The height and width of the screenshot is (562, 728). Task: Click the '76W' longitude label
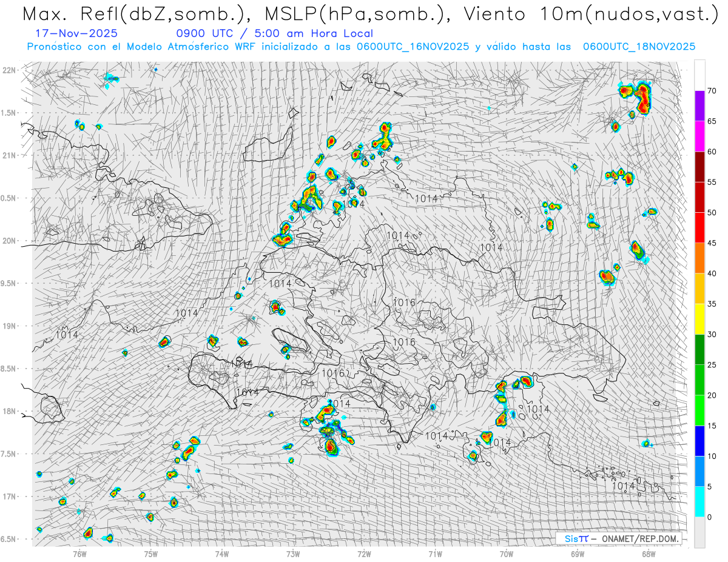[79, 554]
